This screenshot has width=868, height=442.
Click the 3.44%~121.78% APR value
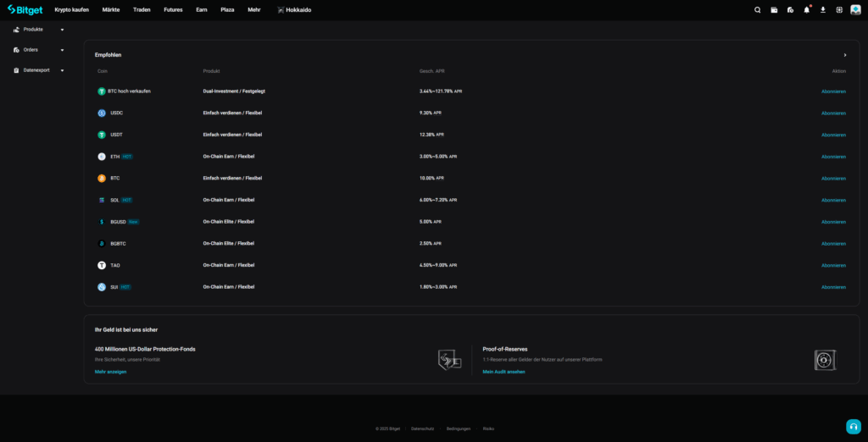click(x=441, y=91)
